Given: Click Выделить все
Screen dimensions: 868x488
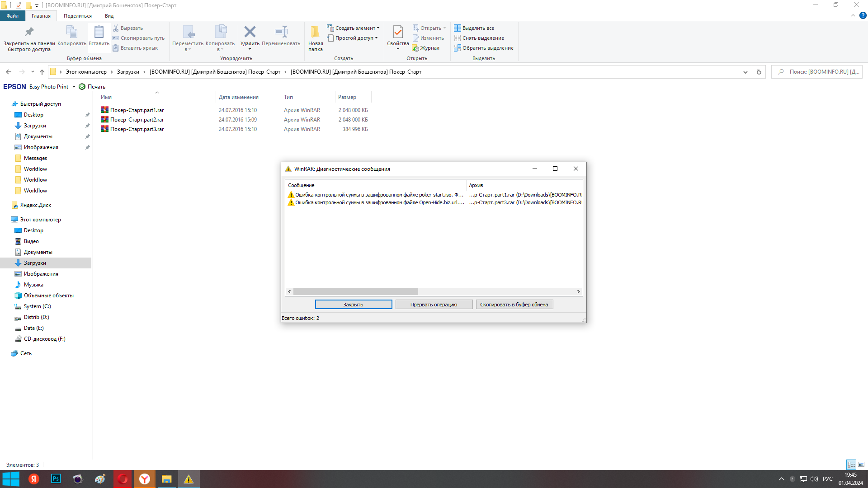Looking at the screenshot, I should pyautogui.click(x=474, y=28).
